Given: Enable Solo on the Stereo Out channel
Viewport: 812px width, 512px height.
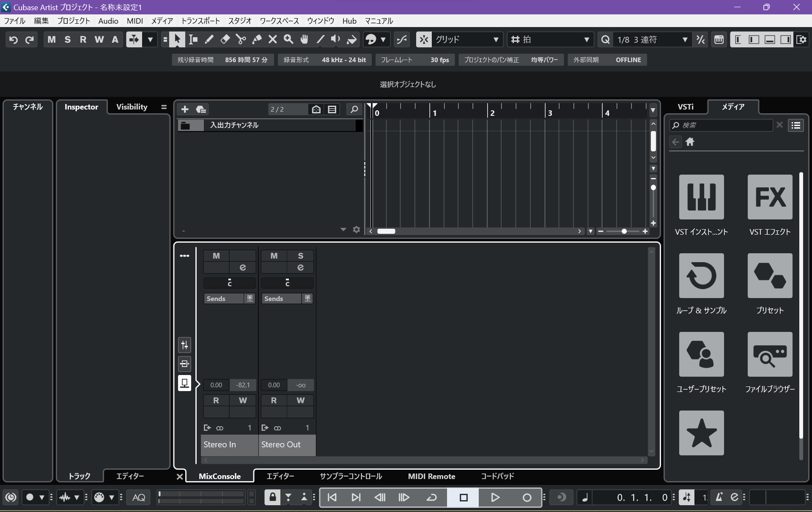Looking at the screenshot, I should click(300, 256).
